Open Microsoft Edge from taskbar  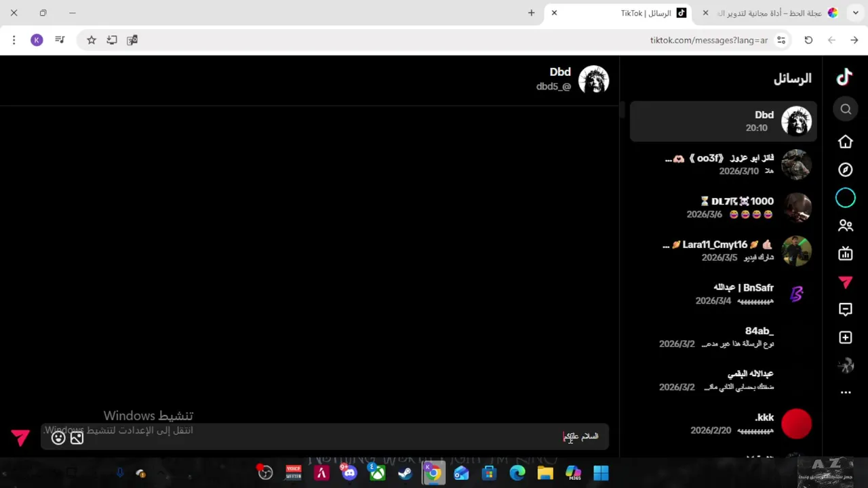pos(517,473)
